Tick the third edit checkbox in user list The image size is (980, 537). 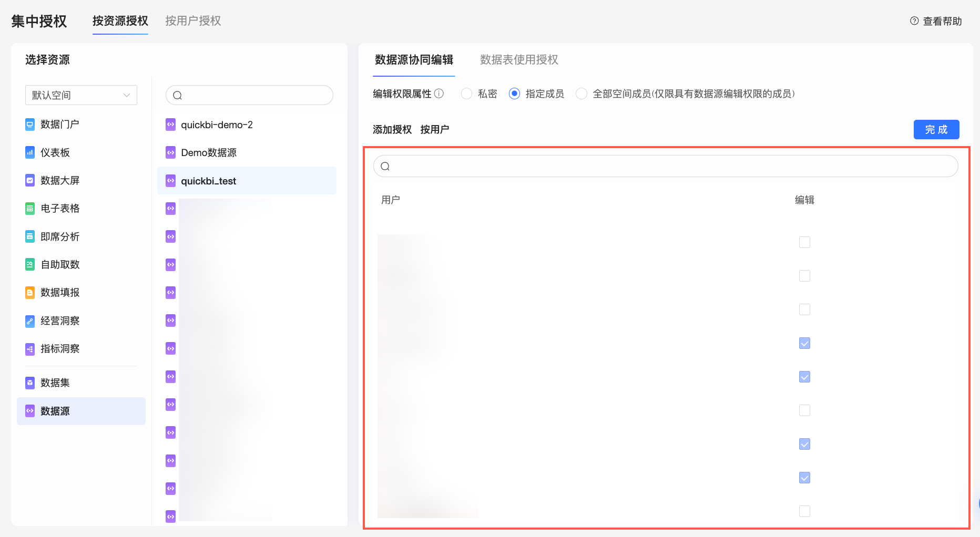(x=804, y=309)
